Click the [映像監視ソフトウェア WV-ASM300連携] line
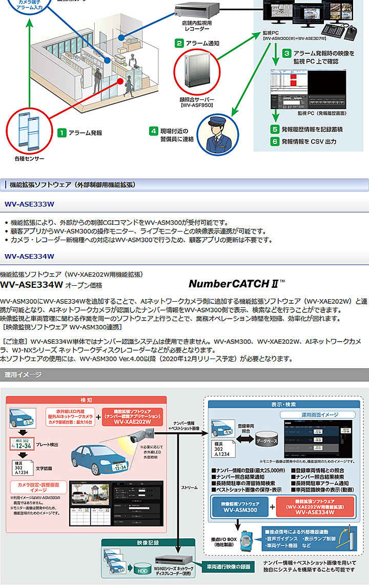Image resolution: width=369 pixels, height=588 pixels. (63, 327)
